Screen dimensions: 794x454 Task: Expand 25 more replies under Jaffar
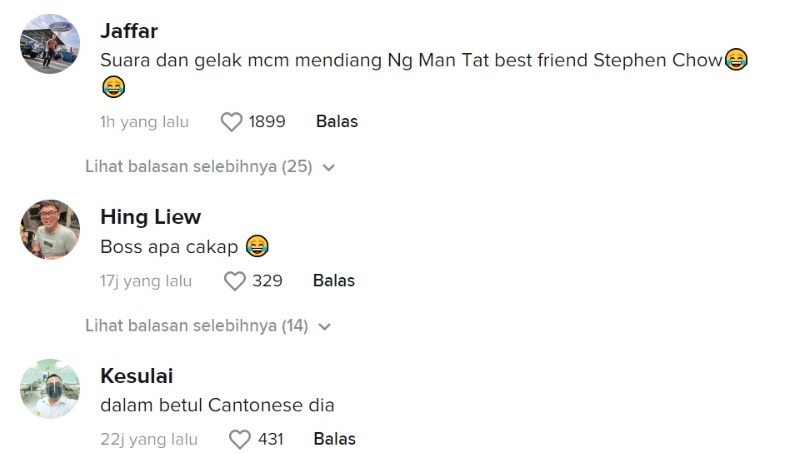click(x=199, y=167)
